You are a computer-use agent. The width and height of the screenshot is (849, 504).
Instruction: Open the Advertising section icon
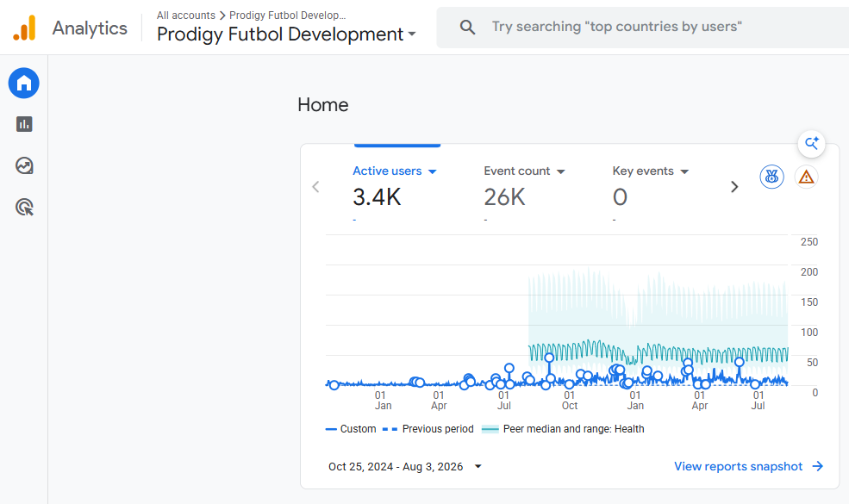click(x=24, y=207)
